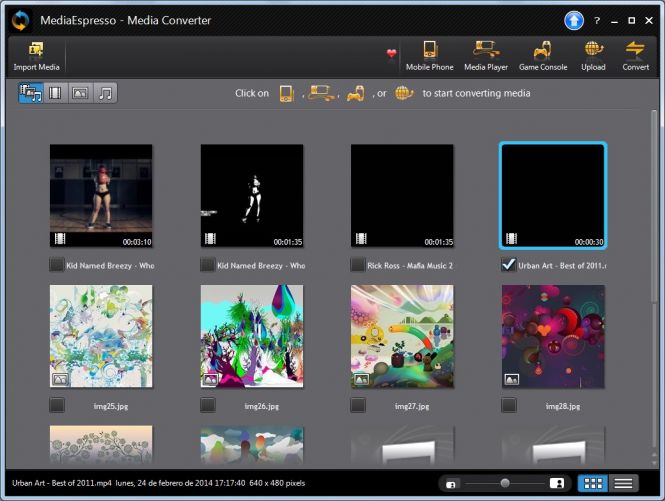Screen dimensions: 665x501
Task: Click the img27.jpg file name
Action: pyautogui.click(x=412, y=406)
